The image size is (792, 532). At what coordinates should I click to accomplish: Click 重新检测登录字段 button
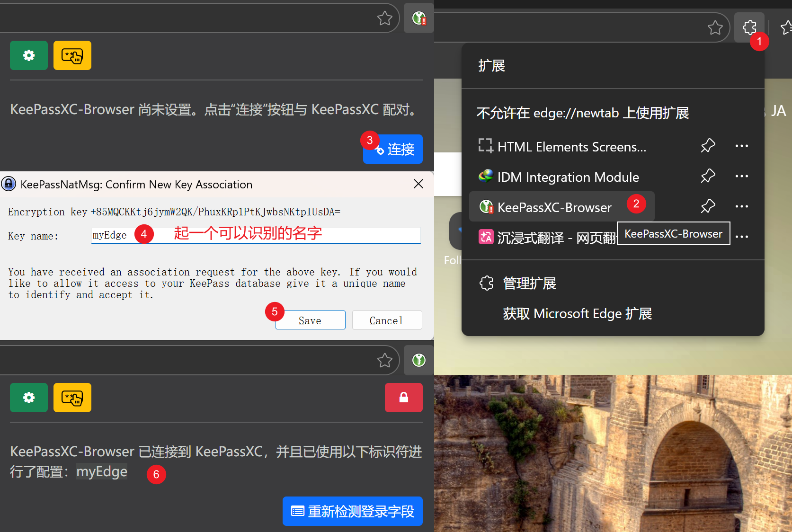[x=353, y=511]
